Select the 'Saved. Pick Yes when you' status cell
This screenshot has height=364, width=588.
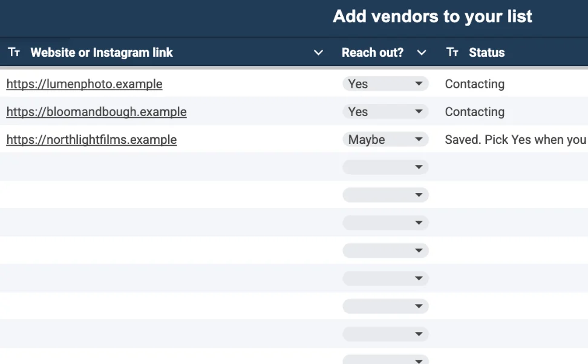(515, 140)
